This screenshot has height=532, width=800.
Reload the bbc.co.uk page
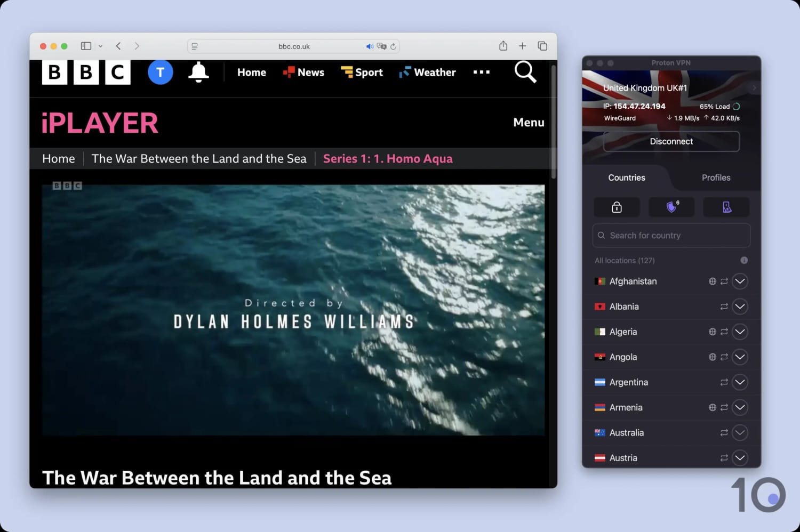click(x=393, y=46)
